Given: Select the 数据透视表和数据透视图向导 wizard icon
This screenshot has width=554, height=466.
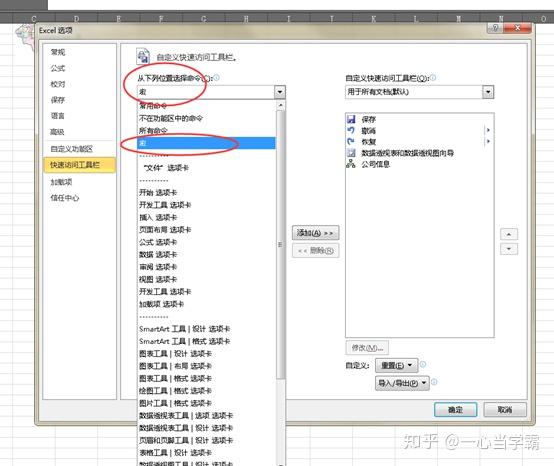Looking at the screenshot, I should point(351,153).
